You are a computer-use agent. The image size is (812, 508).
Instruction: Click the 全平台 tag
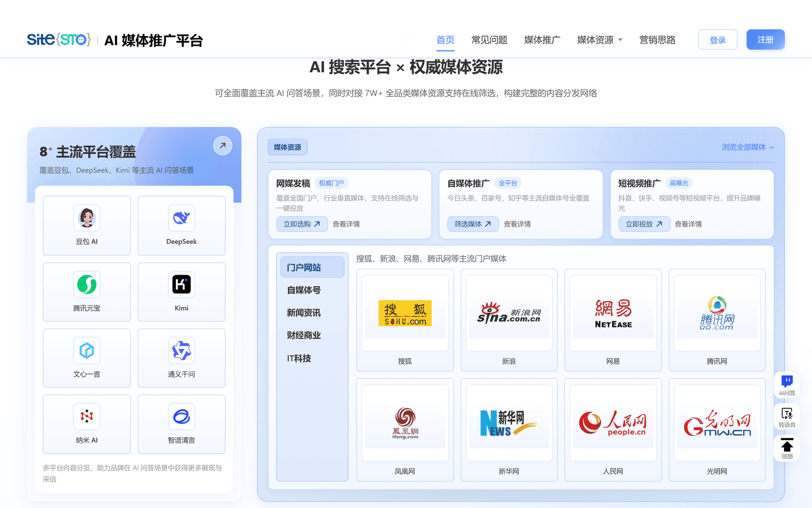[x=508, y=183]
